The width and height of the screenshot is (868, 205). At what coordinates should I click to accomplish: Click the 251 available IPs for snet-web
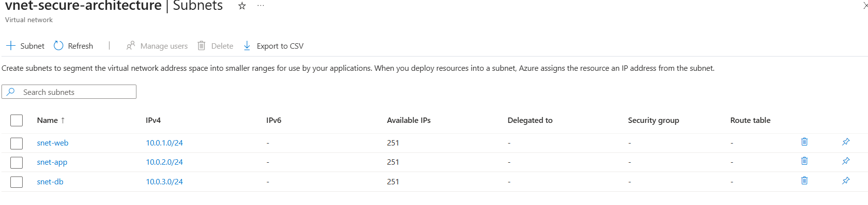[393, 143]
